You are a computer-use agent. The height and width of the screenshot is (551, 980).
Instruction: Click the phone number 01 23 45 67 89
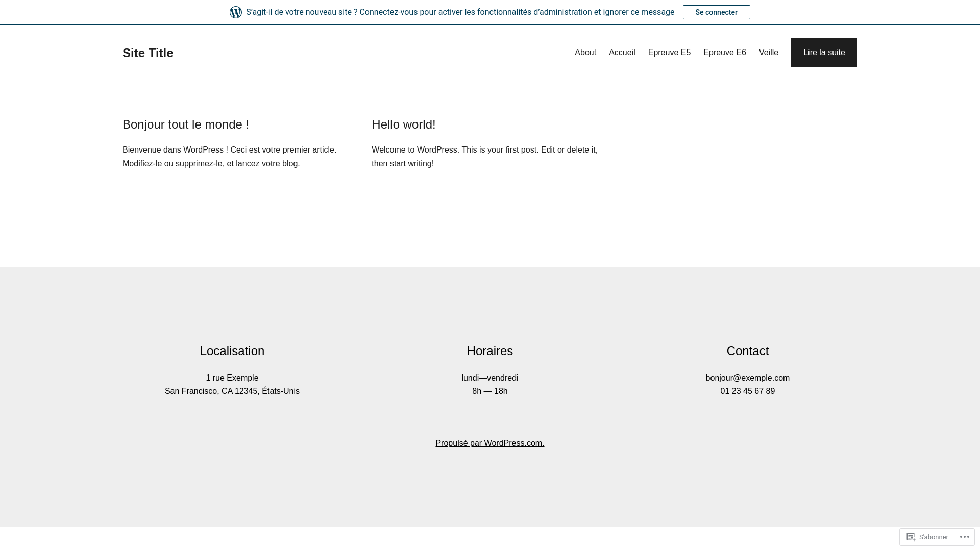(747, 391)
